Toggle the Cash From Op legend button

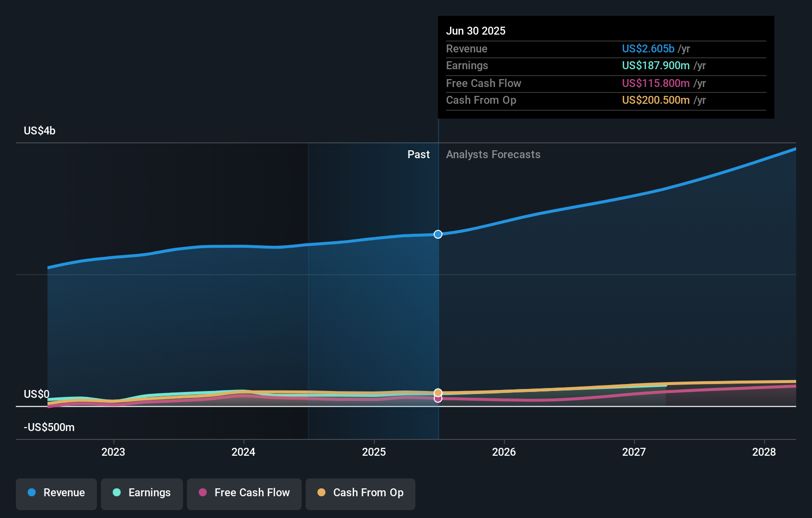click(361, 494)
